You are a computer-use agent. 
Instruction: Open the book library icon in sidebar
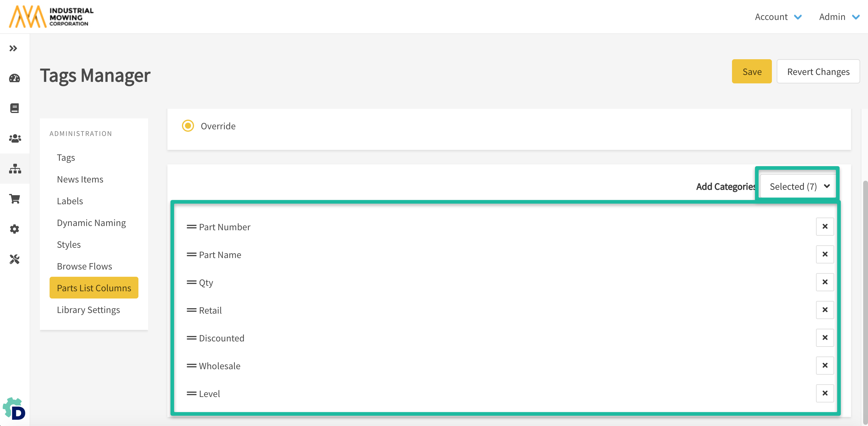tap(15, 108)
